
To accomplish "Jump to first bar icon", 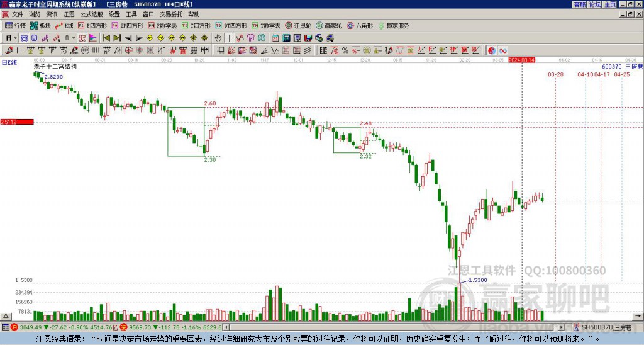I will 106,38.
